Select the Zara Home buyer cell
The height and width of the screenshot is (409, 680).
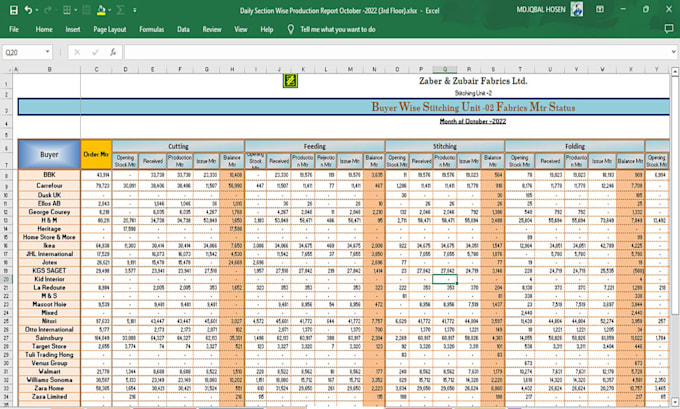click(x=49, y=388)
